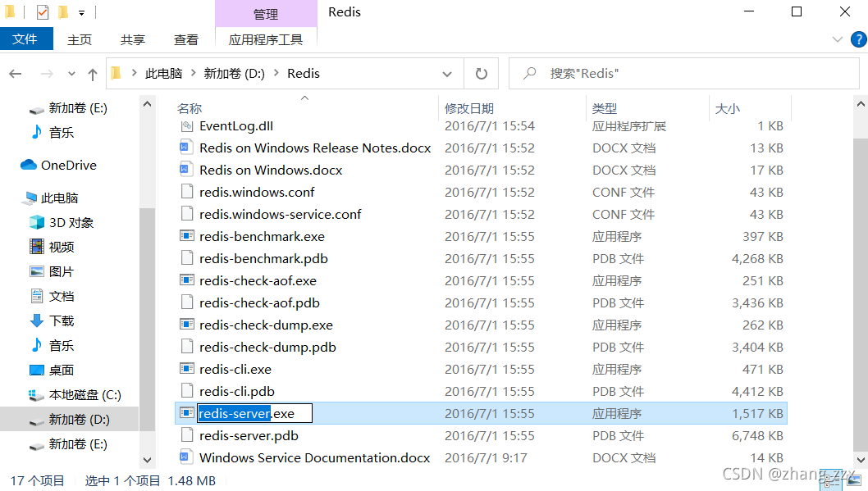The image size is (868, 491).
Task: Open the 文件 menu tab
Action: [25, 39]
